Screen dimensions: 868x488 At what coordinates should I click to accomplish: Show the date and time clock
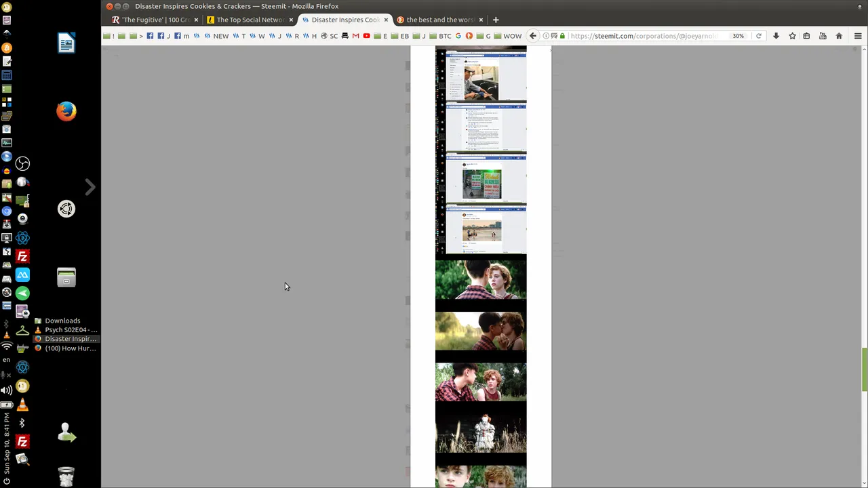[x=7, y=443]
